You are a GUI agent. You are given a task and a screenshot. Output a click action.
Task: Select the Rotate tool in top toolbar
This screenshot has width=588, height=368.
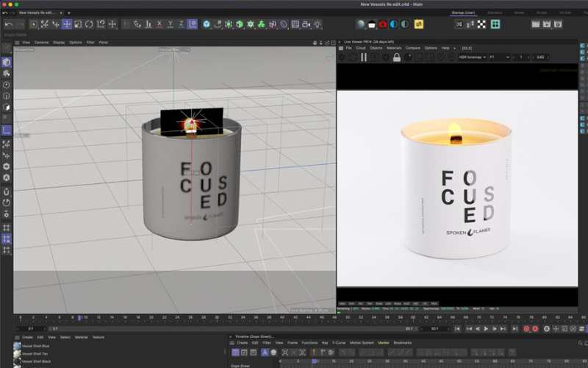(x=90, y=24)
